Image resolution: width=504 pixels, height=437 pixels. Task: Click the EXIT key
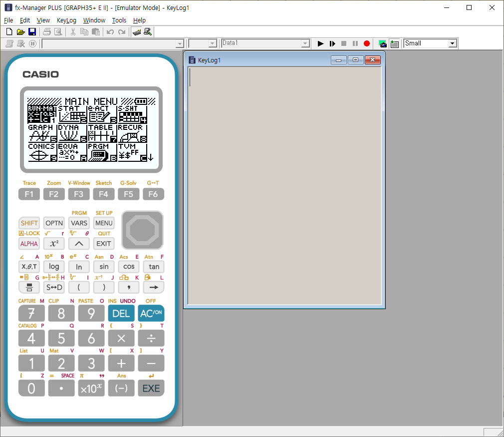coord(104,244)
